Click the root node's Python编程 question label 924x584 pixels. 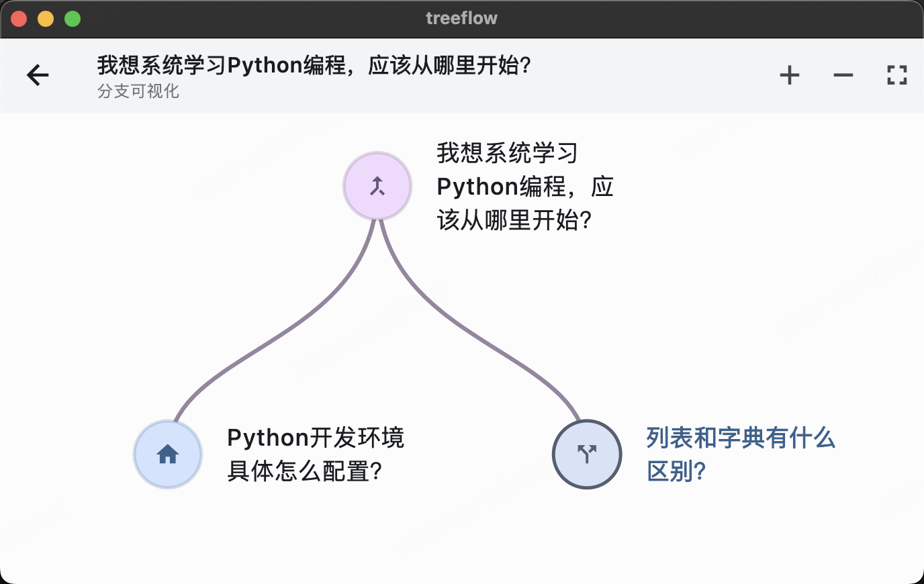click(x=524, y=186)
